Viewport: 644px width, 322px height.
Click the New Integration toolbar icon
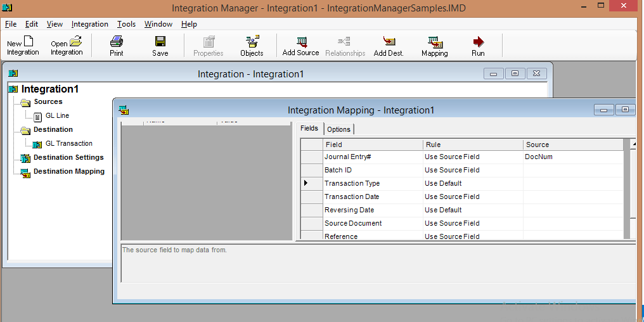click(x=29, y=41)
